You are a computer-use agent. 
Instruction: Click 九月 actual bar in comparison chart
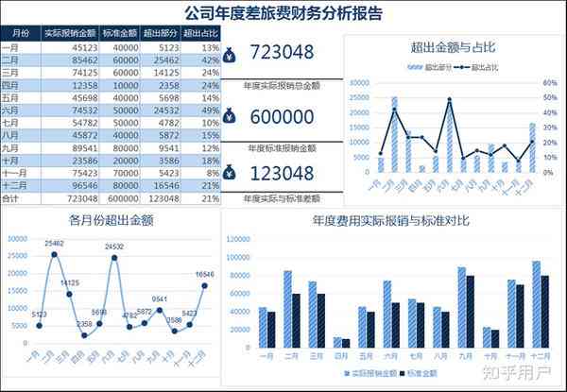point(462,307)
